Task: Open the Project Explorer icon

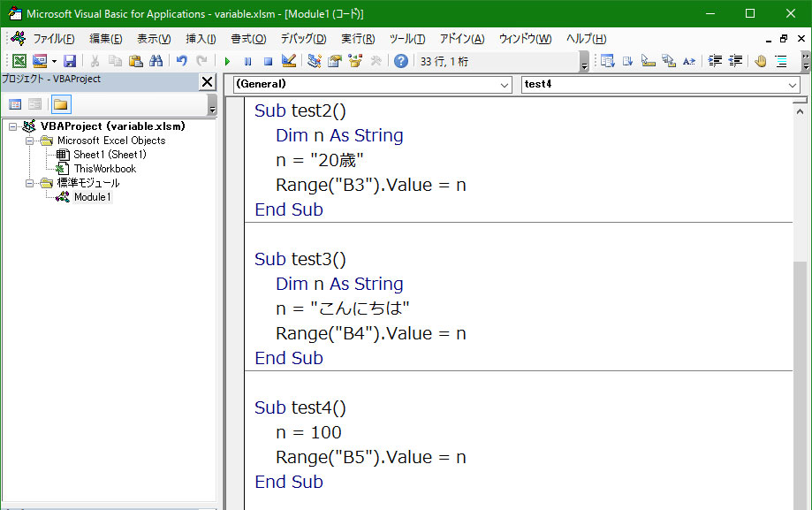Action: coord(314,61)
